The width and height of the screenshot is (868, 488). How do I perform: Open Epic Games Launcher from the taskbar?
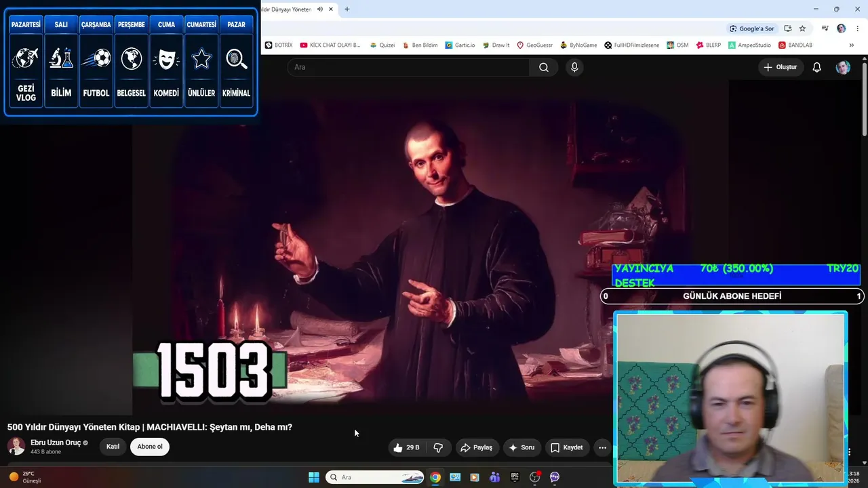point(515,477)
